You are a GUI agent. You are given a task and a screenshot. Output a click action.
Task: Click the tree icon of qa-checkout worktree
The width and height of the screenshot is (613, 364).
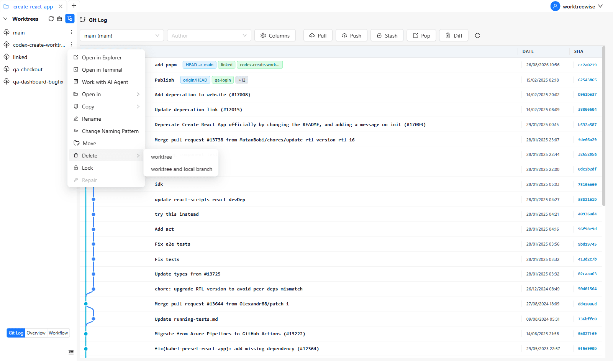(7, 69)
